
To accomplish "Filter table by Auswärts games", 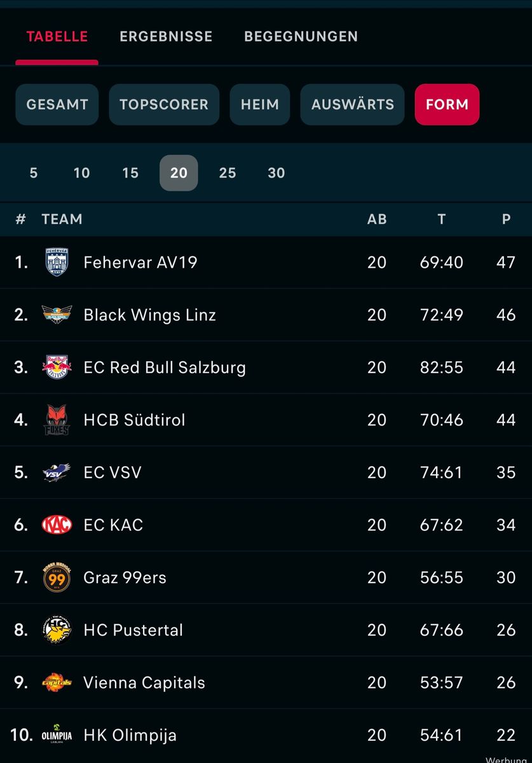I will (353, 104).
